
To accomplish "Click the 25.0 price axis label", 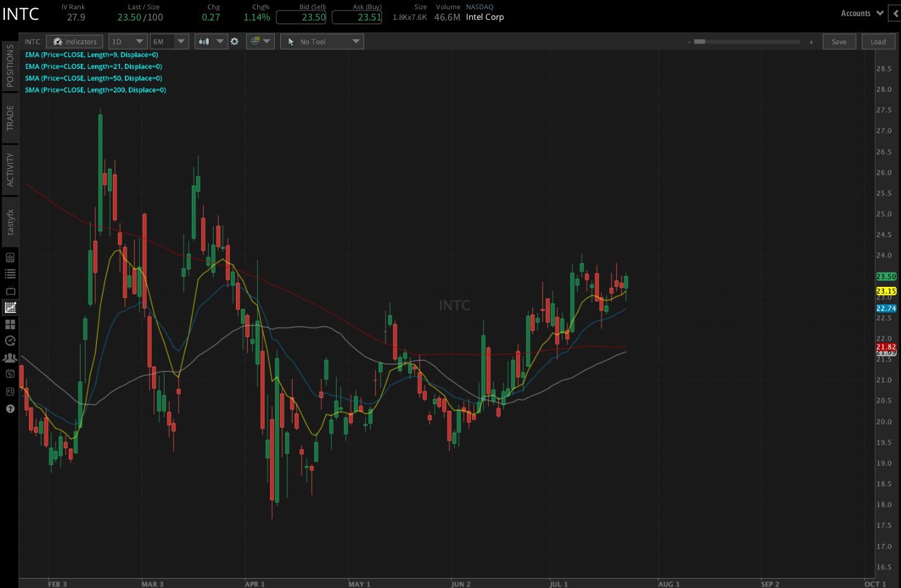I will (x=884, y=214).
